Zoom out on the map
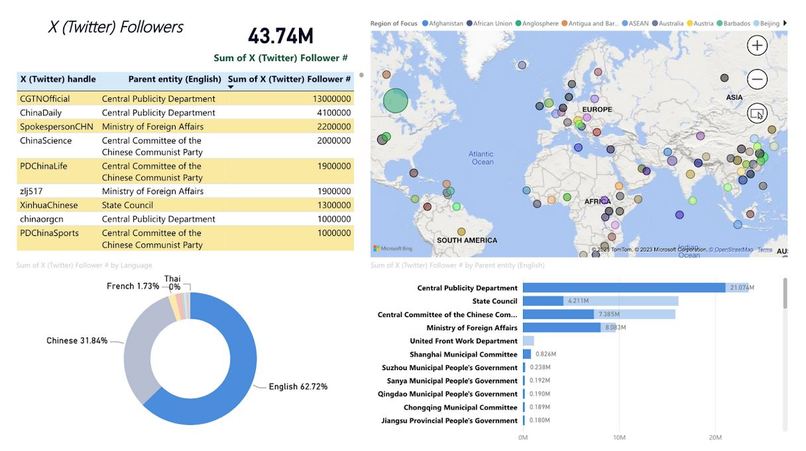806x451 pixels. tap(757, 79)
